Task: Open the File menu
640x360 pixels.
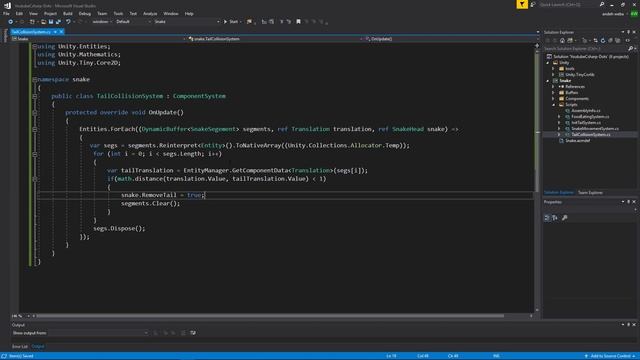Action: point(6,13)
